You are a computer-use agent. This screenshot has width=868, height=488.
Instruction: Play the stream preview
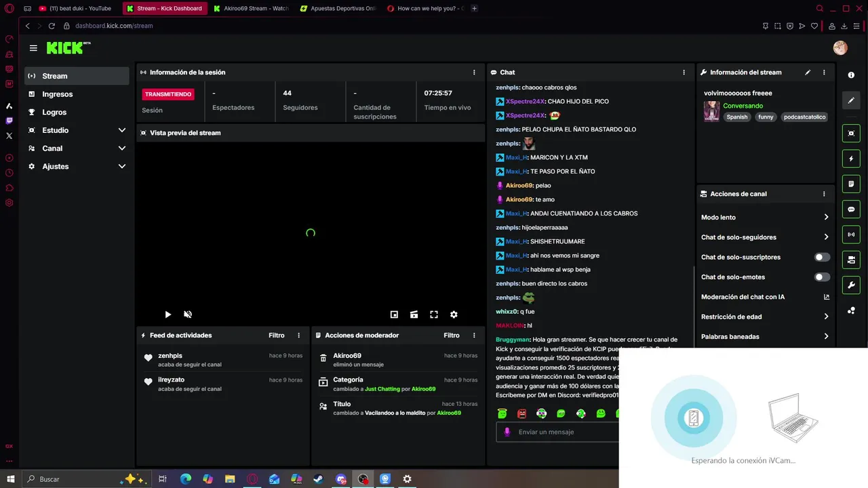[x=167, y=314]
